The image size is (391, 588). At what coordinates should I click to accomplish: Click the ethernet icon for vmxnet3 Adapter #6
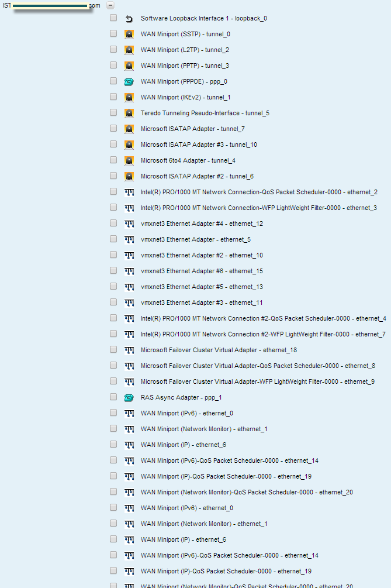pos(129,271)
